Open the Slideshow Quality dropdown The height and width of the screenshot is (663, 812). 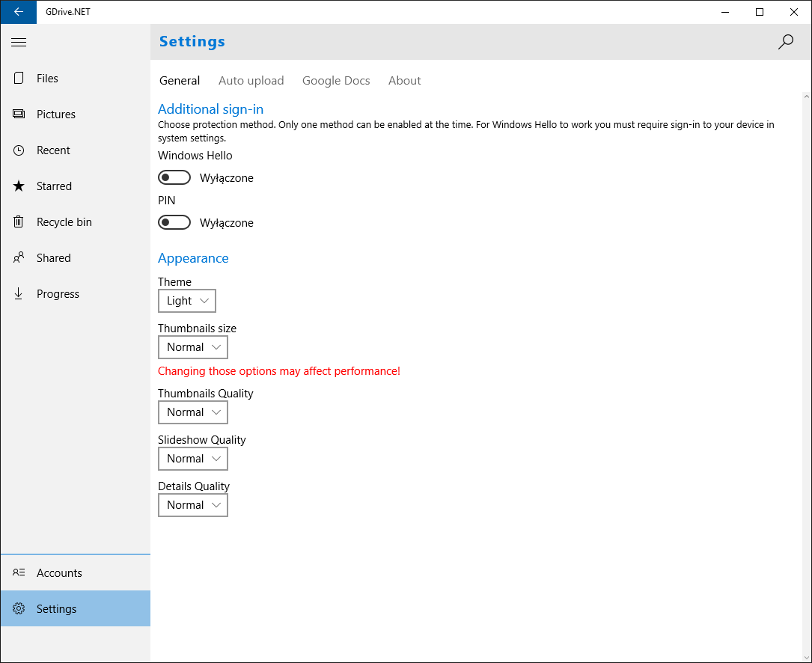pyautogui.click(x=192, y=459)
